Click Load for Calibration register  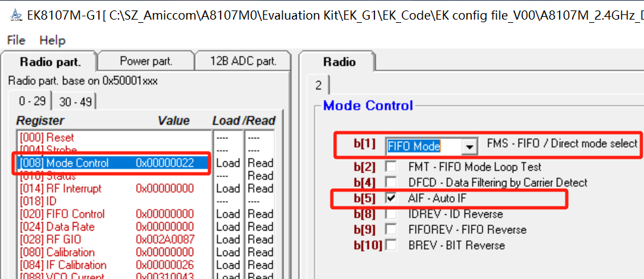228,252
